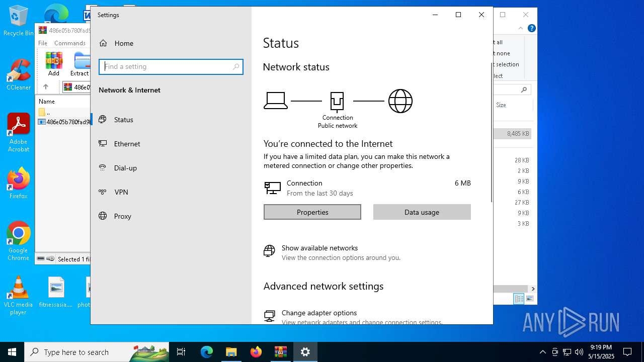The height and width of the screenshot is (362, 644).
Task: Click the laptop icon in network diagram
Action: (x=276, y=101)
